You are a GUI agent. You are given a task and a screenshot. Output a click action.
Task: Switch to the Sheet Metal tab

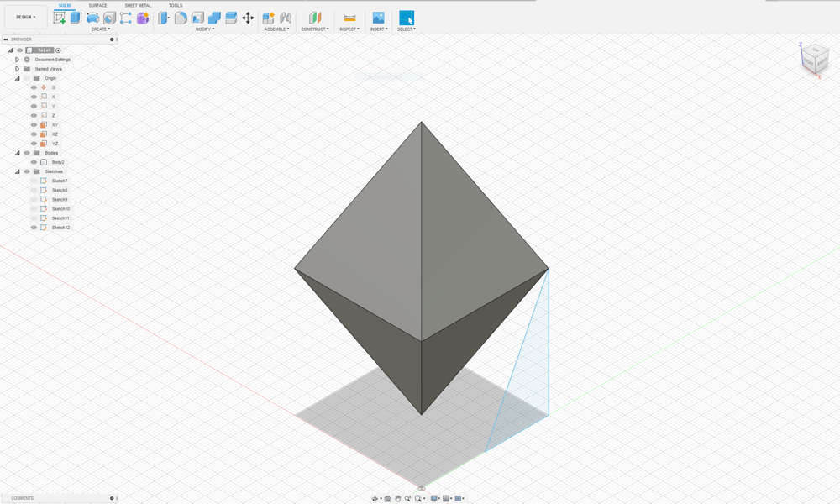pyautogui.click(x=138, y=5)
